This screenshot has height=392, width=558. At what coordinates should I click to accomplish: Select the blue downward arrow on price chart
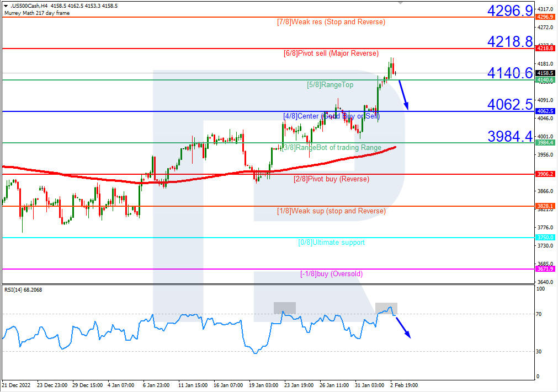404,95
